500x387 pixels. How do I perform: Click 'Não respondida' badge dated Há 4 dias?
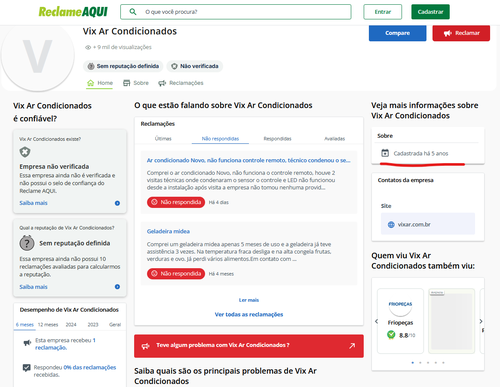(x=176, y=202)
